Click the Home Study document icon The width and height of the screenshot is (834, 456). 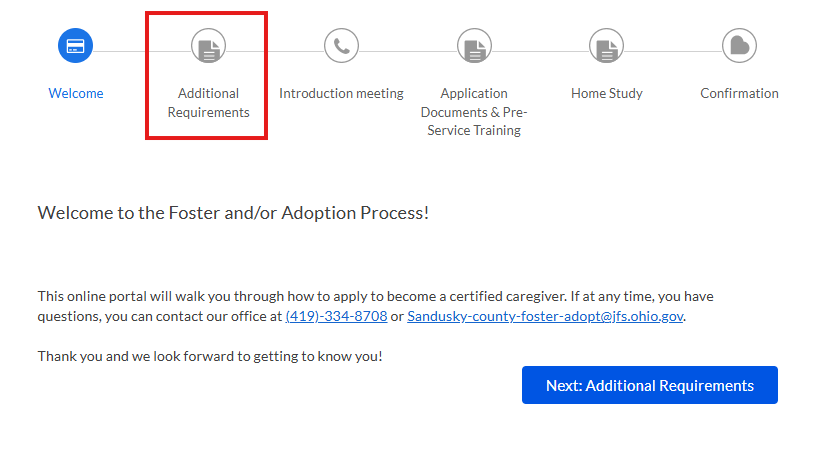[x=607, y=46]
